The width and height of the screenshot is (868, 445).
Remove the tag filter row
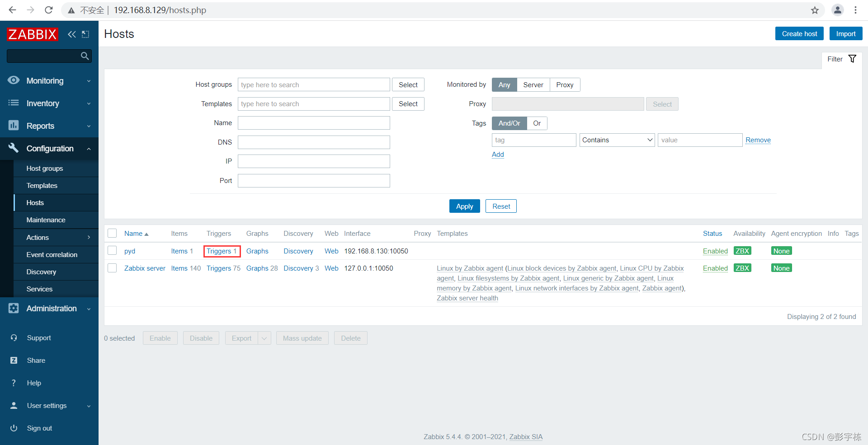pyautogui.click(x=758, y=140)
